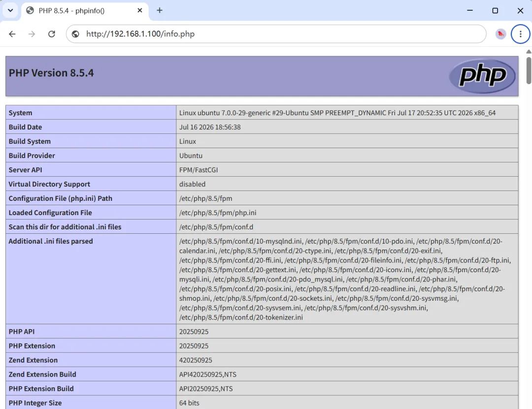This screenshot has width=532, height=409.
Task: Click the scrollbar up arrow
Action: coord(529,52)
